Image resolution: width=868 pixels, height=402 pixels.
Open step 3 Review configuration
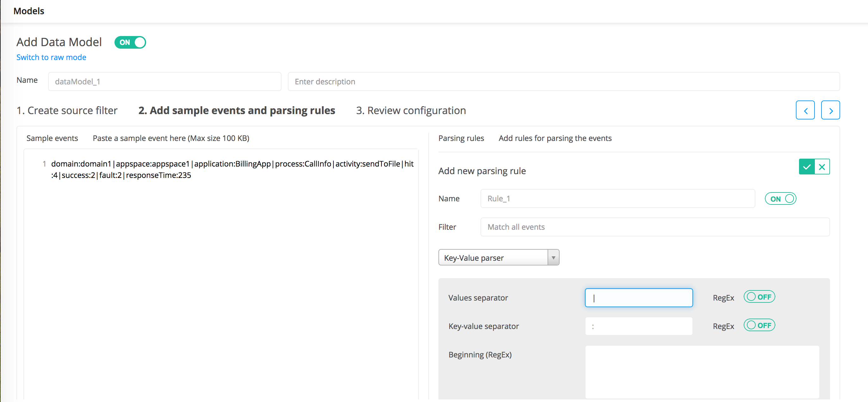[x=411, y=110]
